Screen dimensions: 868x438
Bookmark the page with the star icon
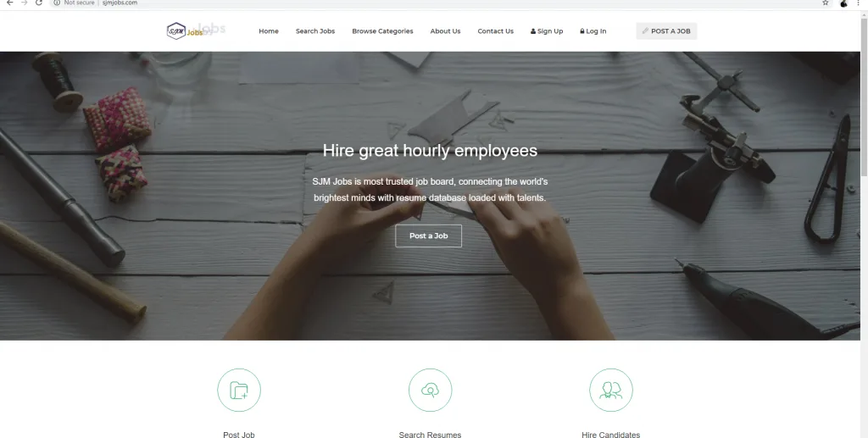pos(826,3)
